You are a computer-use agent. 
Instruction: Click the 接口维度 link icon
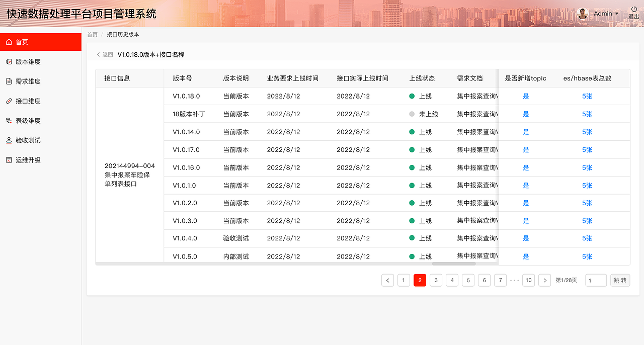click(9, 101)
